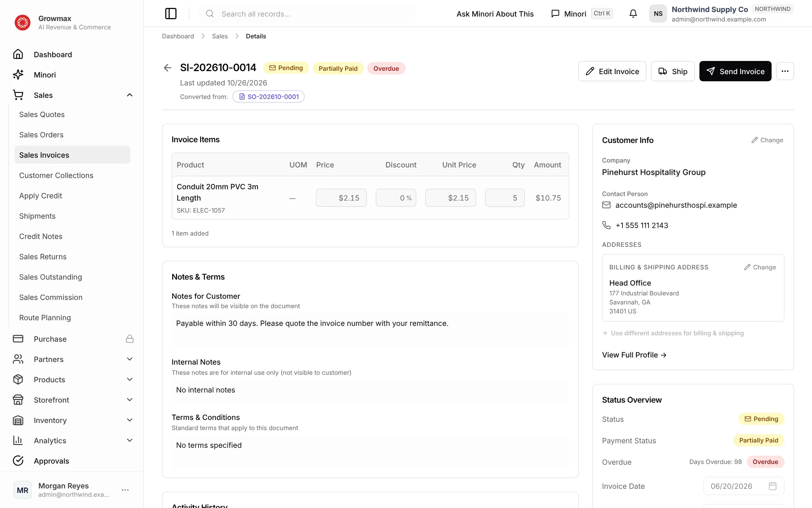Expand the Products menu
Viewport: 812px width, 508px height.
(x=130, y=380)
